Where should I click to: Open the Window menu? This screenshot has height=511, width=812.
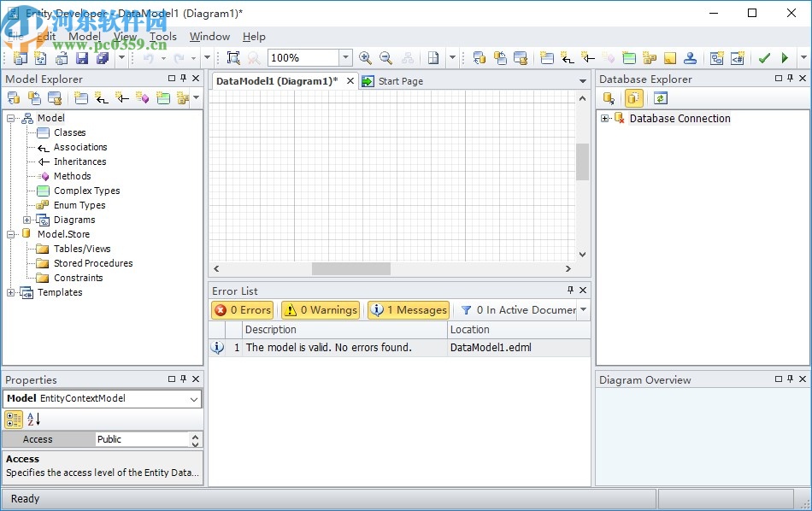point(209,36)
